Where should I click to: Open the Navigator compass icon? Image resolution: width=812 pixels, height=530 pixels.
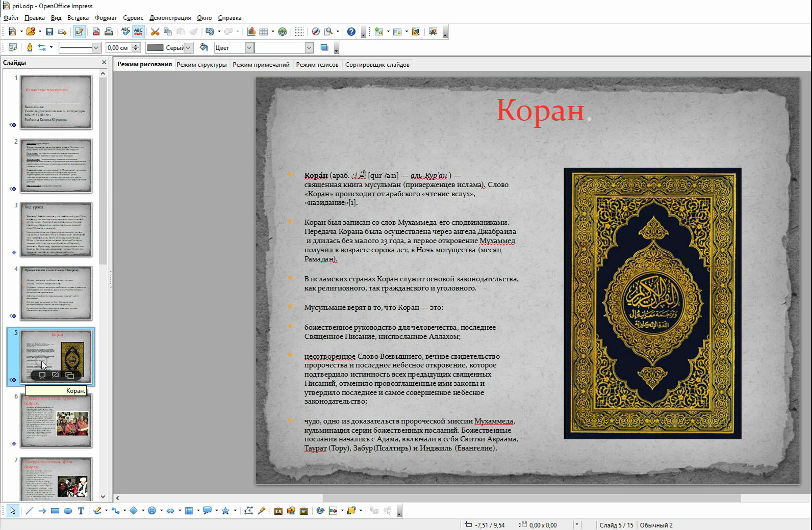[x=316, y=32]
